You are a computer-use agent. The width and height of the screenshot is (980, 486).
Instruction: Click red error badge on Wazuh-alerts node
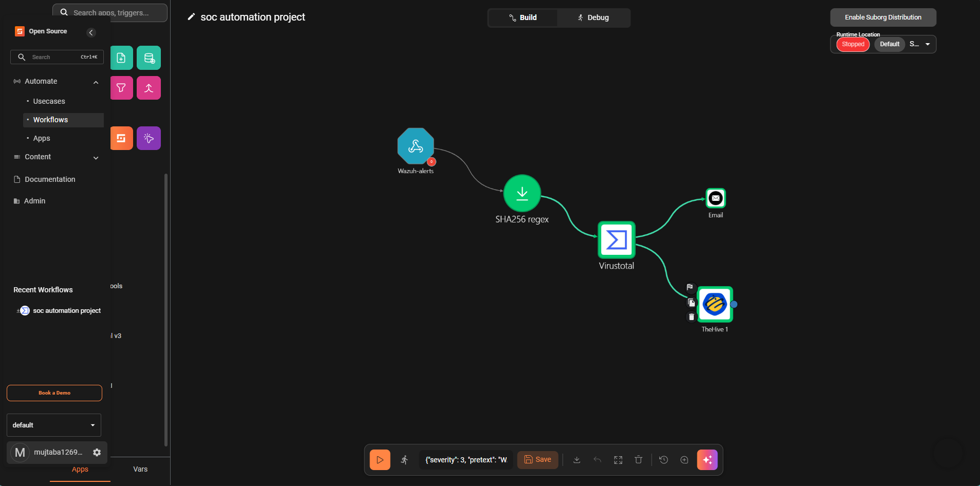(x=431, y=162)
